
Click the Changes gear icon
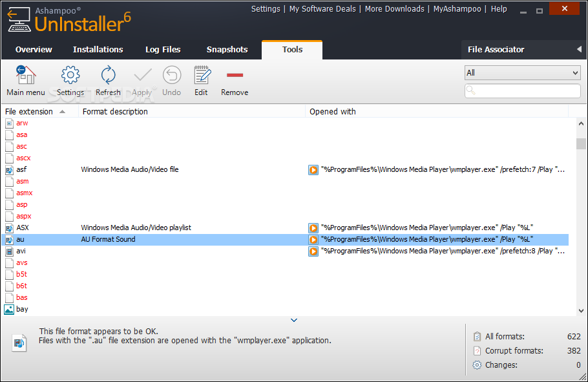tap(477, 365)
